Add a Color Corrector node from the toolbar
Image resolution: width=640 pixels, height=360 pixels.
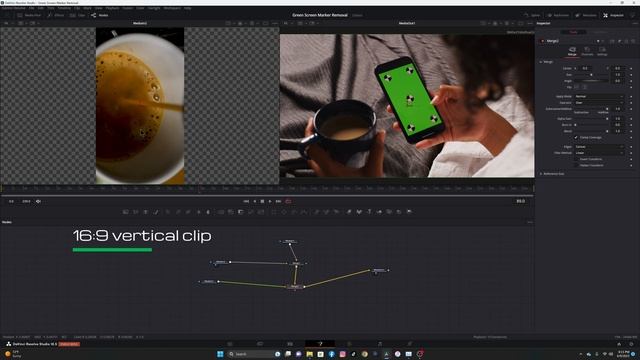[x=168, y=212]
